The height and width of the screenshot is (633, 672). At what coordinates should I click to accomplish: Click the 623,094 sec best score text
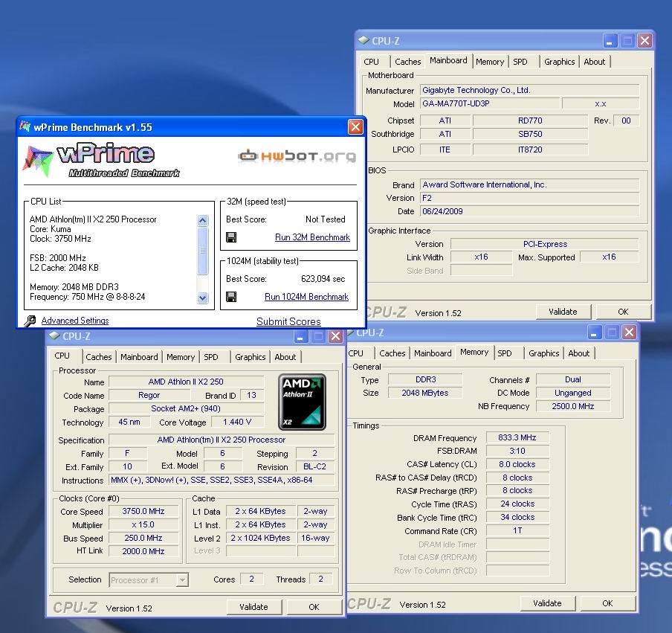point(323,279)
